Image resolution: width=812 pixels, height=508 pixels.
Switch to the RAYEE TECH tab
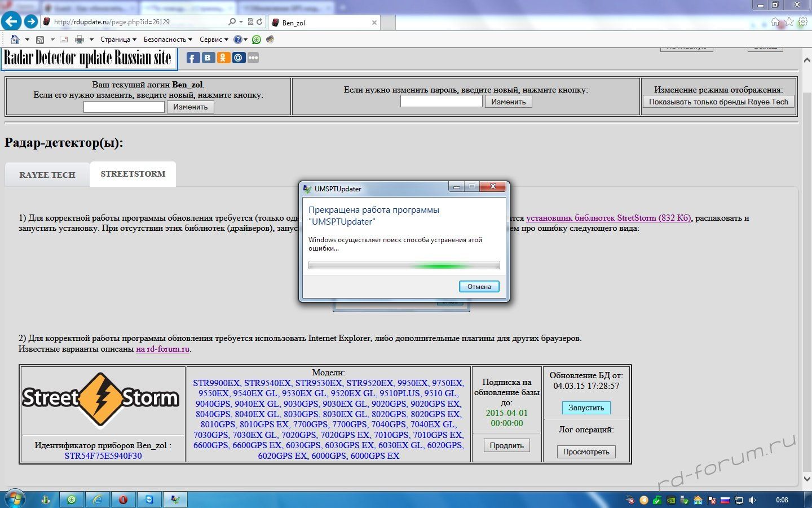(47, 175)
